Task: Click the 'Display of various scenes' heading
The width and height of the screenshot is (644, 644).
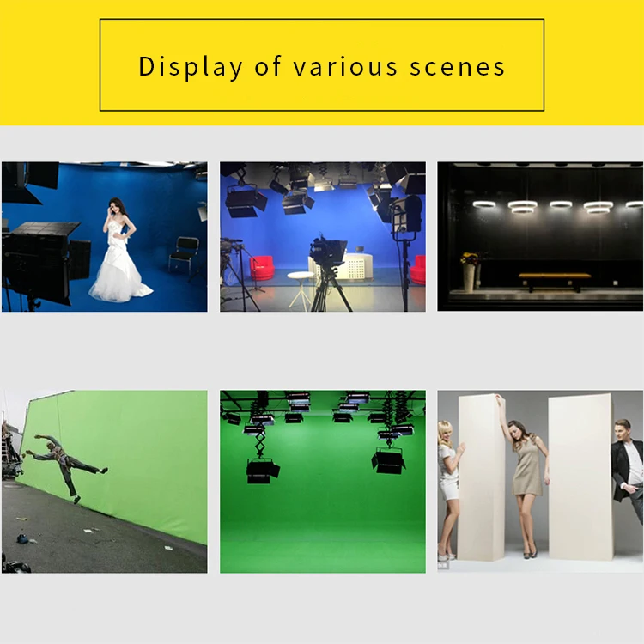Action: (322, 66)
